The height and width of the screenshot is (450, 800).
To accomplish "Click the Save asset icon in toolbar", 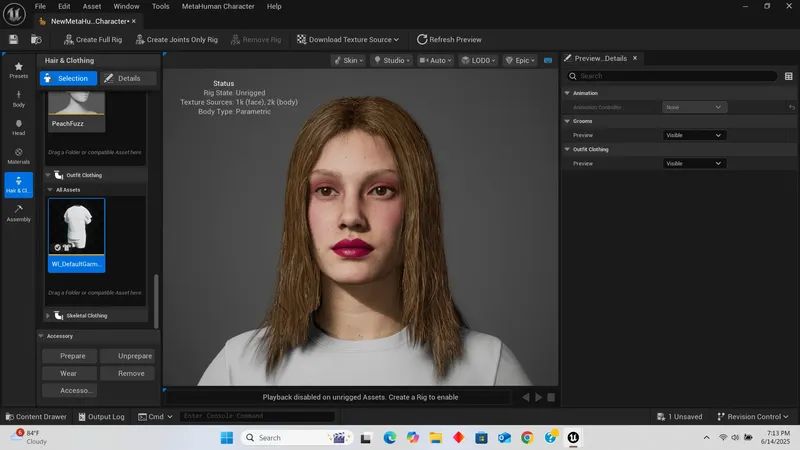I will pos(13,39).
